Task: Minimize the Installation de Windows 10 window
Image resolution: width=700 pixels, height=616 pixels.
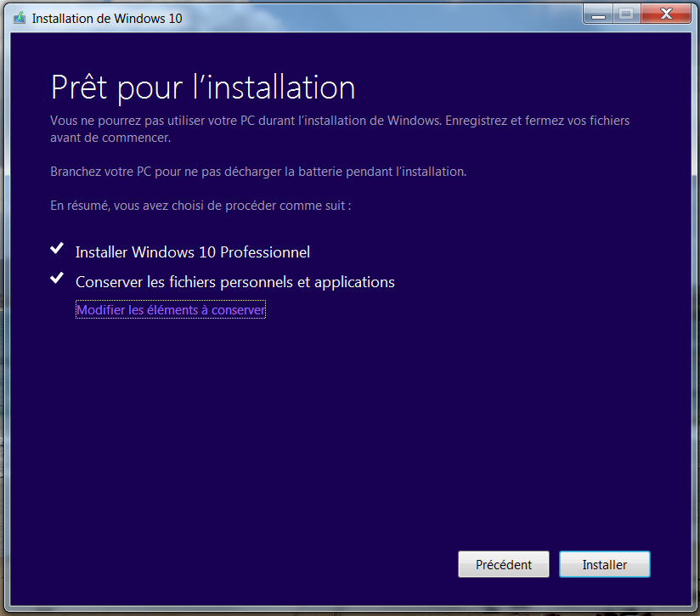Action: pos(598,14)
